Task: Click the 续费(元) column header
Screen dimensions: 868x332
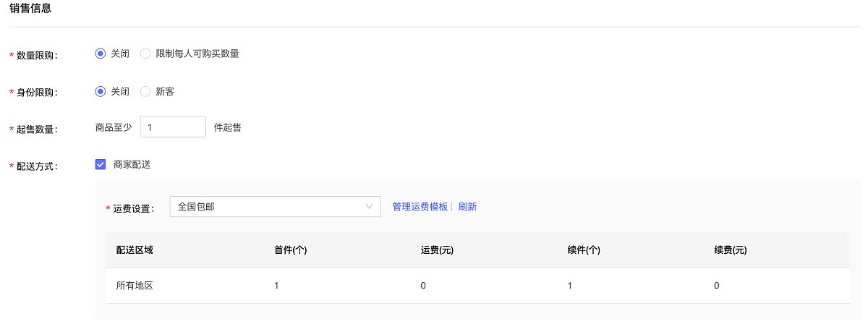Action: click(730, 250)
